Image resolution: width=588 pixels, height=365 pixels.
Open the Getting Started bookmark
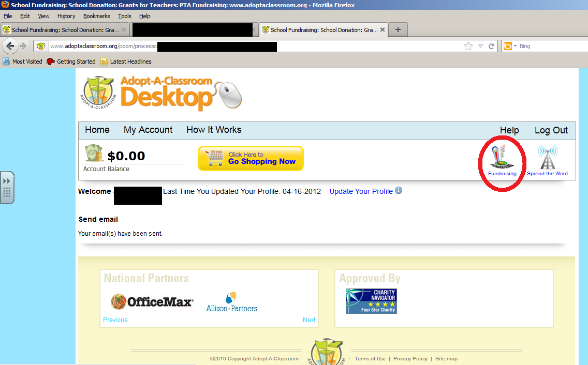click(x=71, y=62)
